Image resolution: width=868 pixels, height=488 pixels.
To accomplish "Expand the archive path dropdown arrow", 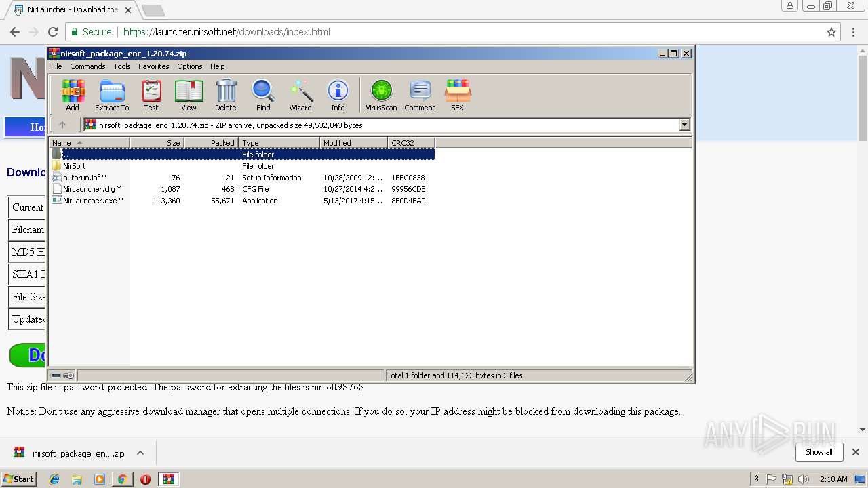I will (684, 125).
